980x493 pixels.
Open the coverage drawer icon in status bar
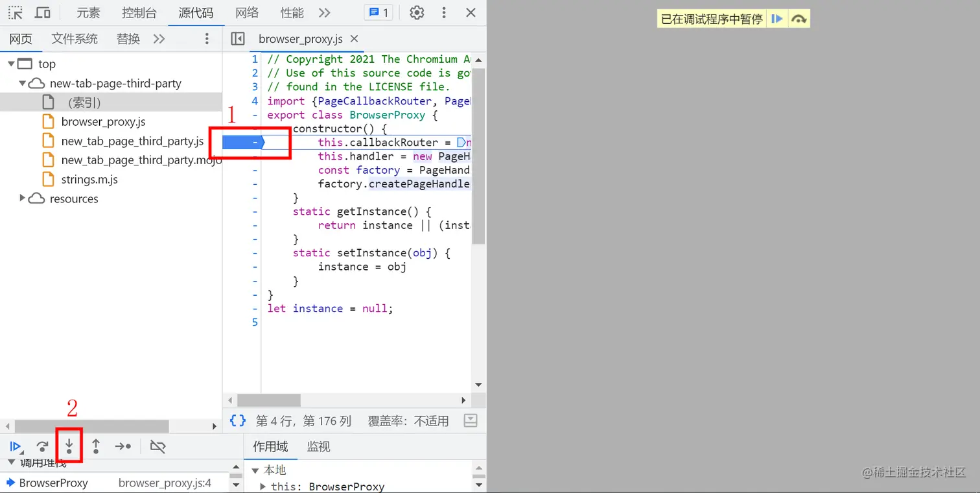pos(471,420)
